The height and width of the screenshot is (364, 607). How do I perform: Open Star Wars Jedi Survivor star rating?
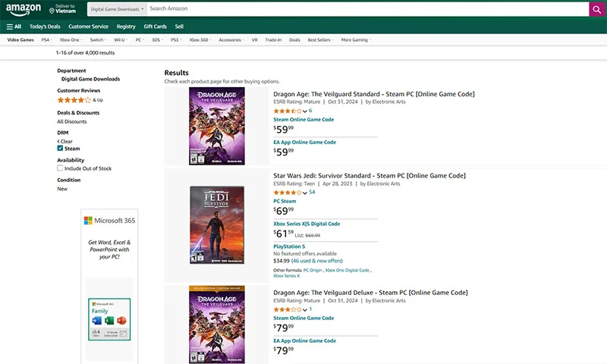tap(291, 193)
